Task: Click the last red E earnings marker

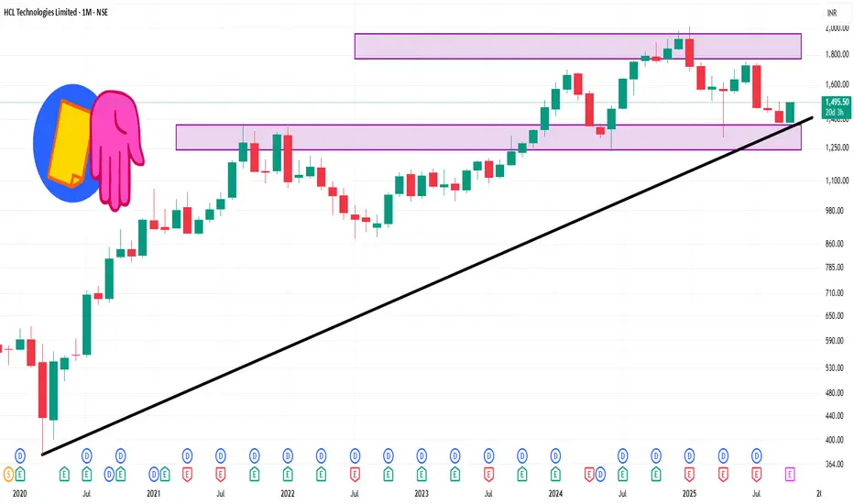Action: click(758, 473)
